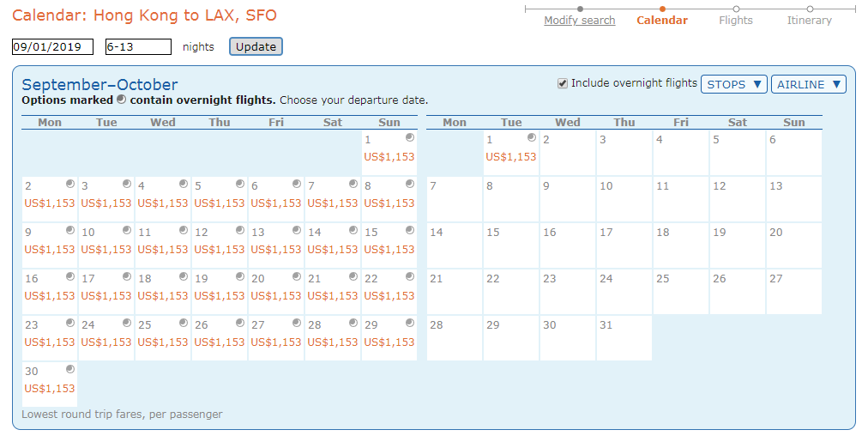
Task: Click the Itinerary step marker dot
Action: point(810,9)
